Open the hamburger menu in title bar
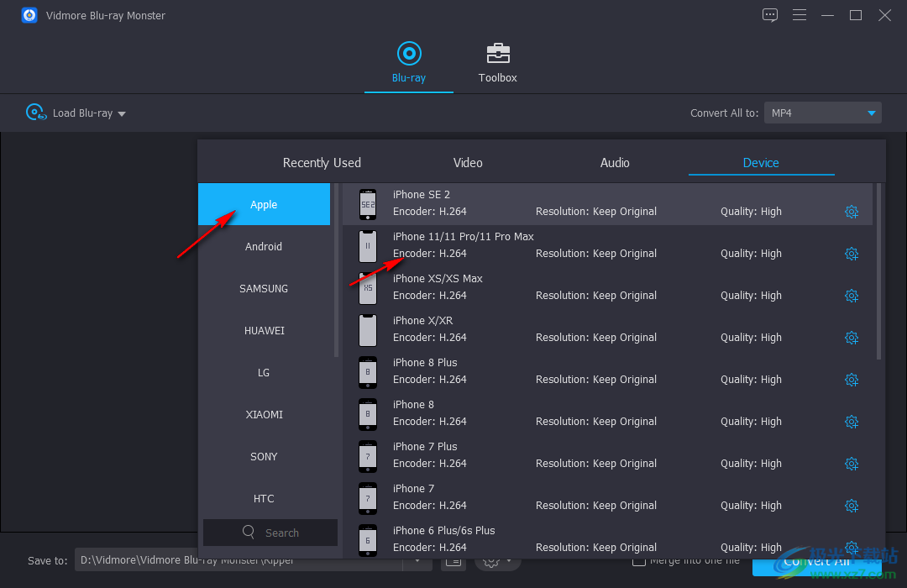The height and width of the screenshot is (588, 907). pyautogui.click(x=800, y=15)
